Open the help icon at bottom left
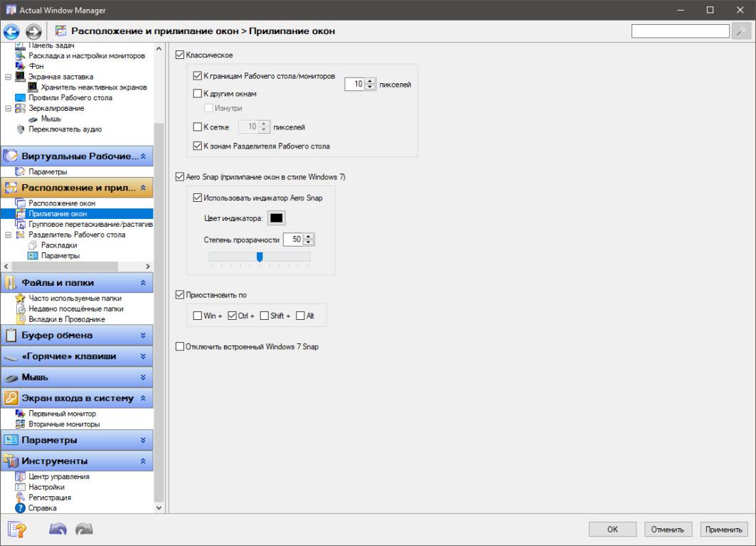 click(x=17, y=529)
